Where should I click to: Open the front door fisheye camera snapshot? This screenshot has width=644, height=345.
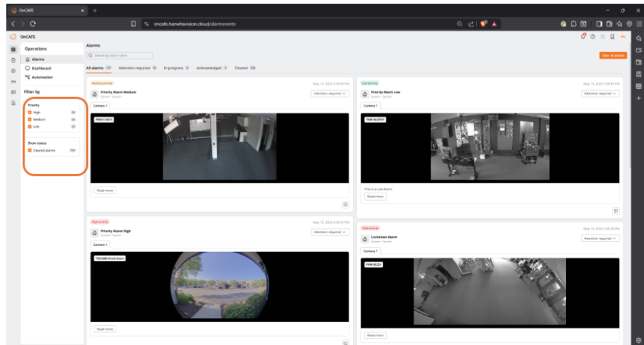[x=219, y=287]
